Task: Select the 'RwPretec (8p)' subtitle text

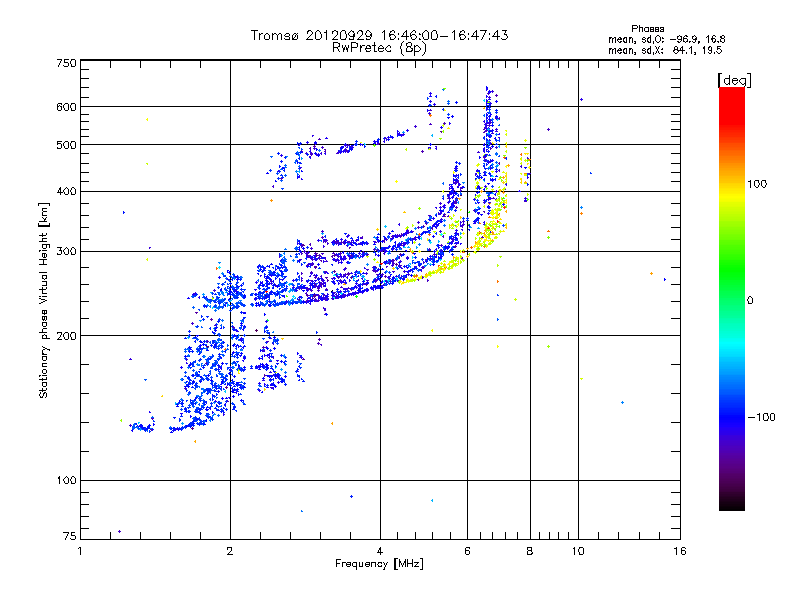Action: coord(379,48)
